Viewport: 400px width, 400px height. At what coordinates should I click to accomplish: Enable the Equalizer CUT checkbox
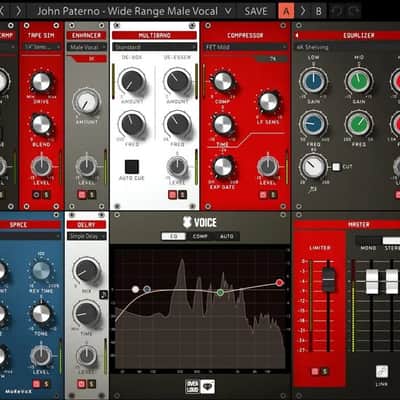coord(336,167)
